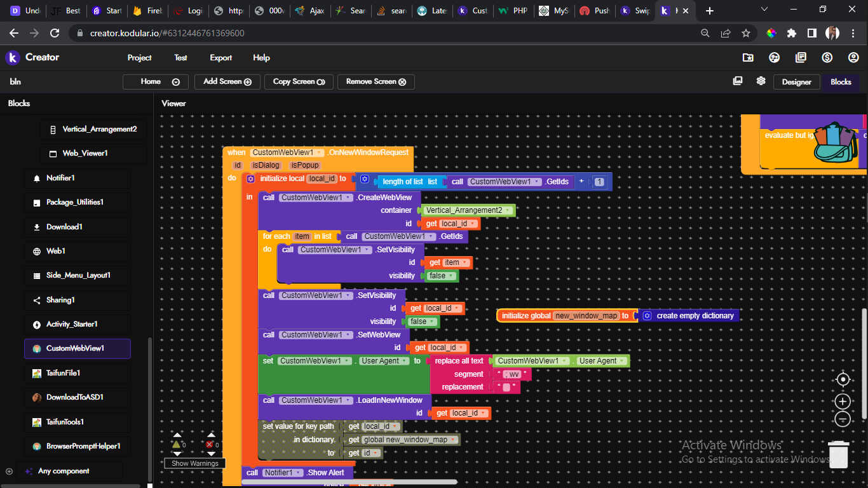Open project settings gear icon
This screenshot has width=868, height=488.
tap(761, 81)
